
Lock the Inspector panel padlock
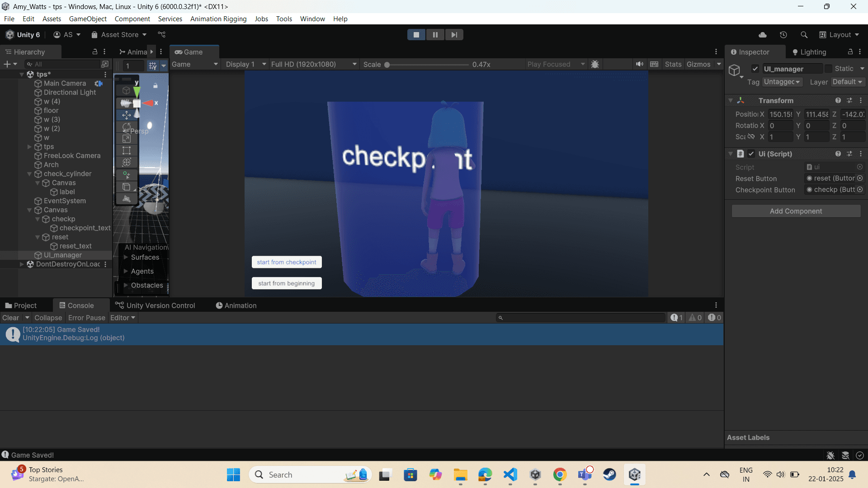coord(850,52)
